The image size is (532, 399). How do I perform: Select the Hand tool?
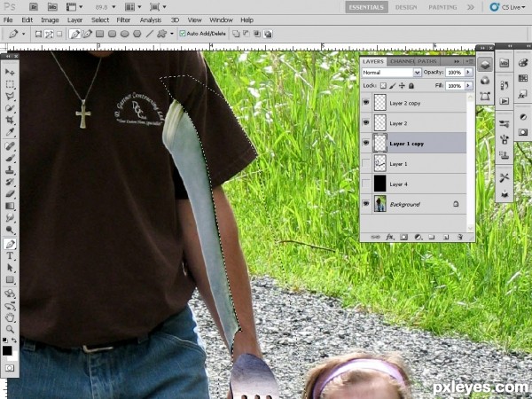(x=10, y=317)
